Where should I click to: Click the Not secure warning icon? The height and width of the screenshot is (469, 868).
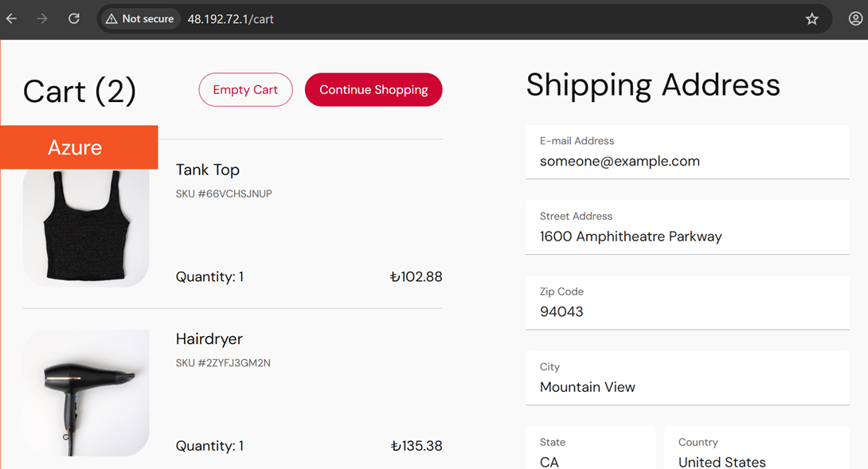[111, 19]
